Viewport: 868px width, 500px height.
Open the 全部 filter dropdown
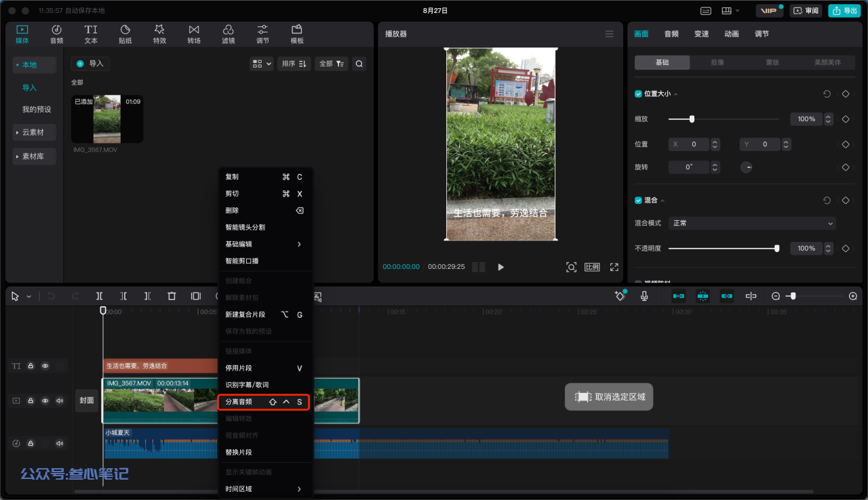click(331, 64)
